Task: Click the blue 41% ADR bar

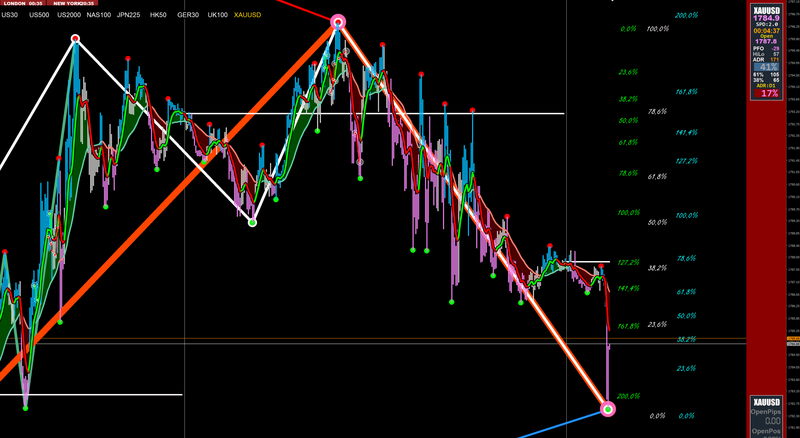Action: pos(766,67)
